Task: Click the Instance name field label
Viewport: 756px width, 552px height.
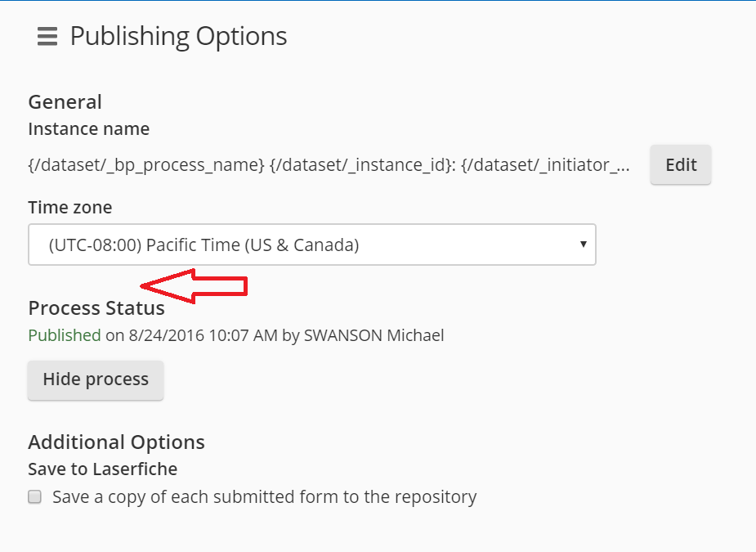Action: click(89, 129)
